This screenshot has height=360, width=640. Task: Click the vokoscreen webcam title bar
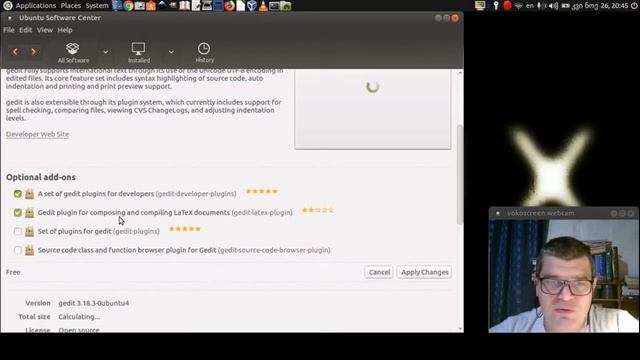pos(564,213)
